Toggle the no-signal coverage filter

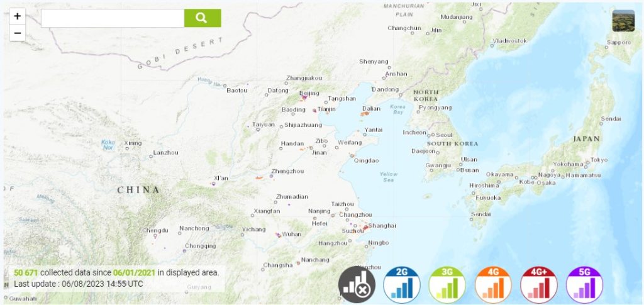click(357, 284)
